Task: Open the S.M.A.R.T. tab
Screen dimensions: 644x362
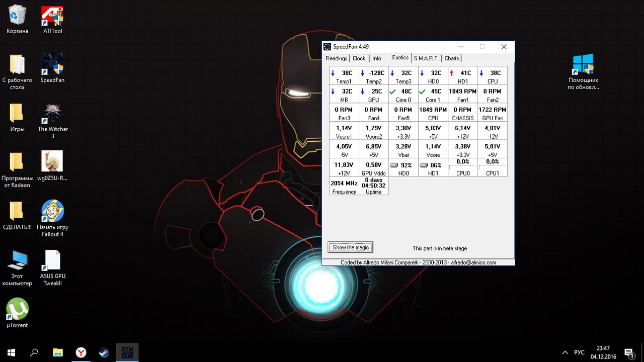Action: point(426,58)
